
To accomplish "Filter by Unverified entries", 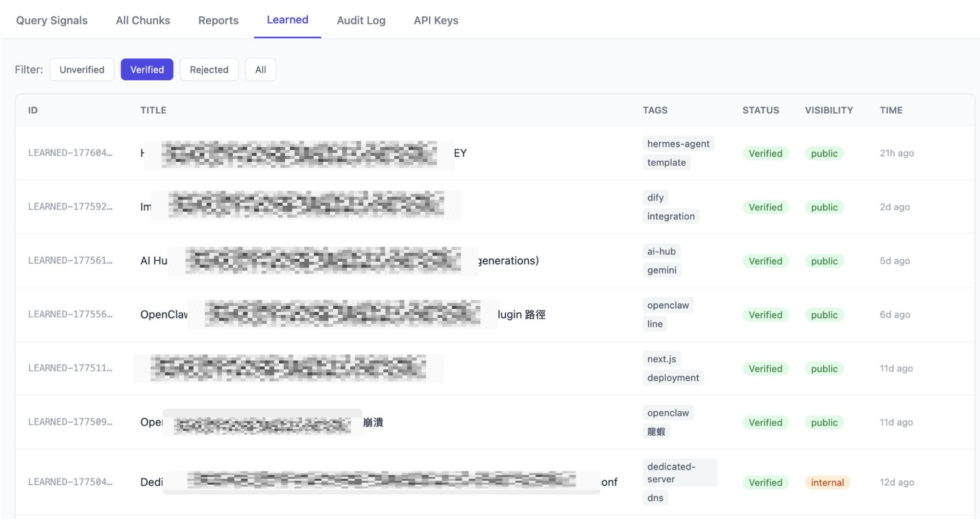I will pyautogui.click(x=82, y=69).
